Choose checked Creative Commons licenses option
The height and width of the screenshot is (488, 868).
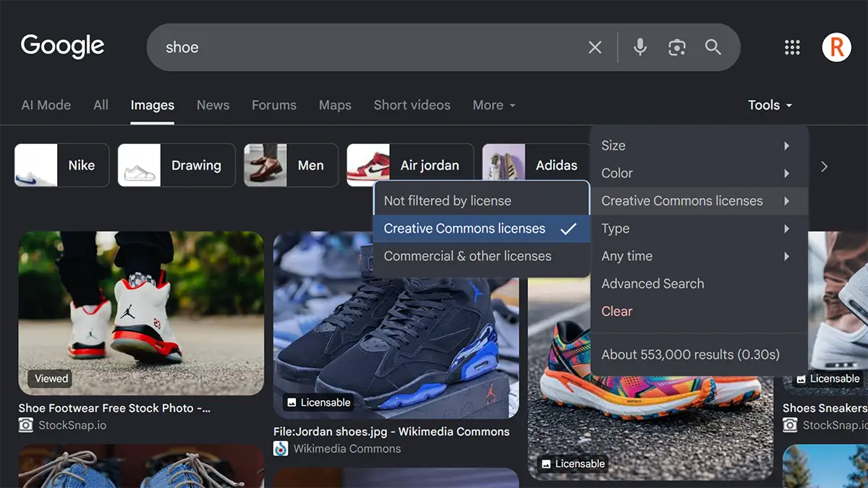tap(482, 228)
